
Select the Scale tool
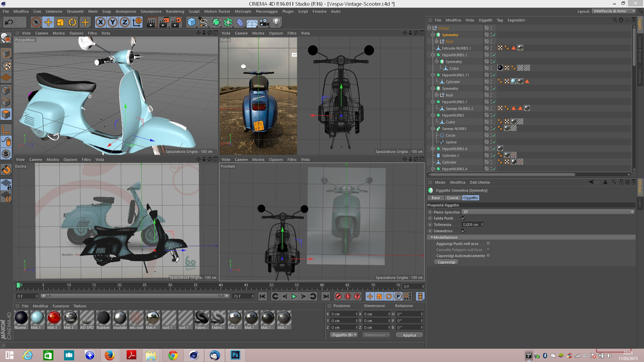pos(60,22)
